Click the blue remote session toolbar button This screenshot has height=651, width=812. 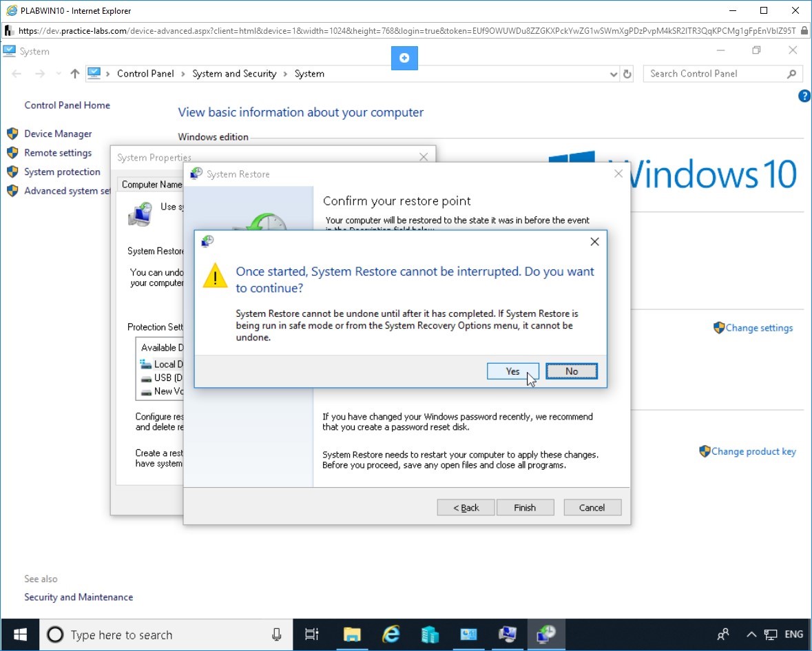coord(404,58)
